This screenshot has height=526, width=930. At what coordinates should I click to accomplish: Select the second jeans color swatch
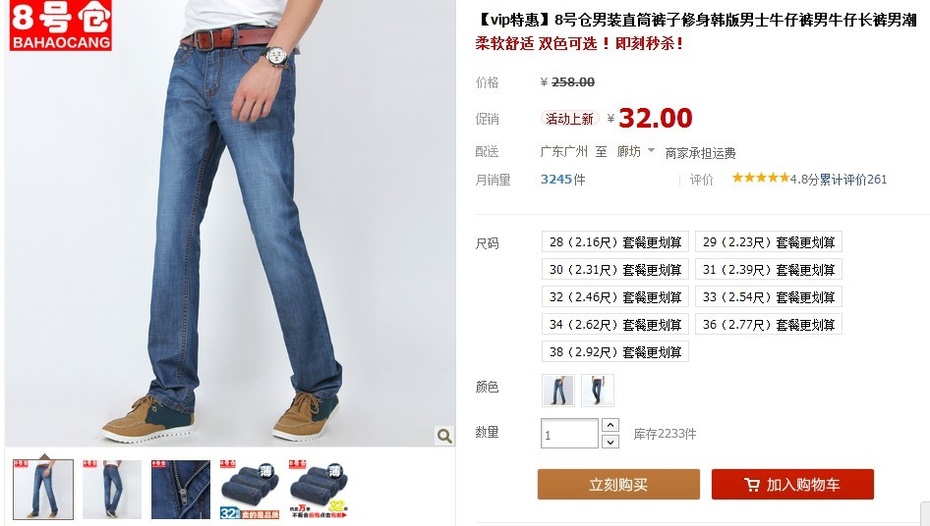coord(597,390)
